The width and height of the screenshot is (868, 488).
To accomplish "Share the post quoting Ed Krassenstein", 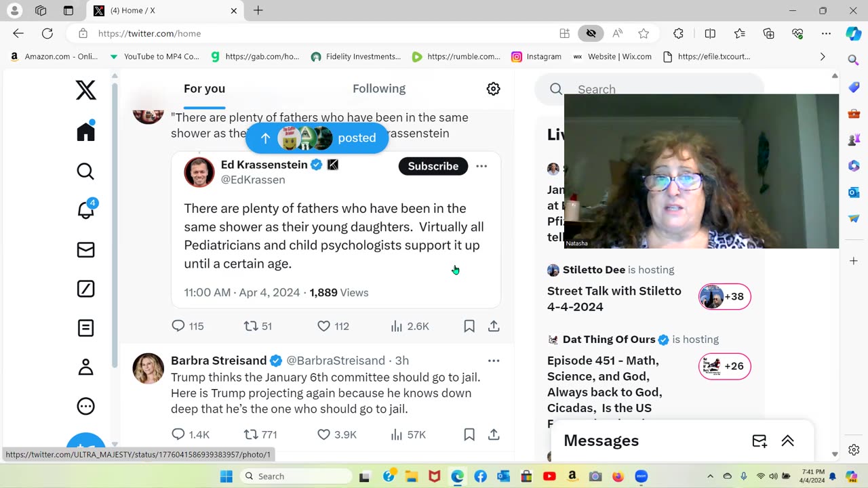I will point(494,326).
